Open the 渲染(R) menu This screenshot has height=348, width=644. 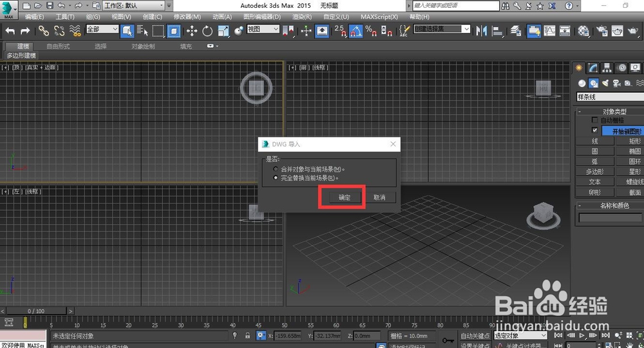coord(302,17)
